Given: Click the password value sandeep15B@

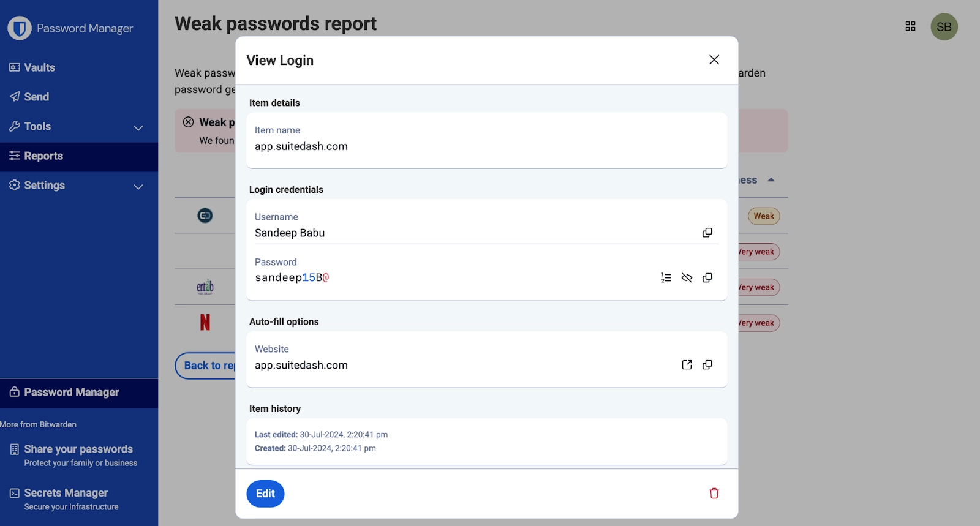Looking at the screenshot, I should [292, 278].
